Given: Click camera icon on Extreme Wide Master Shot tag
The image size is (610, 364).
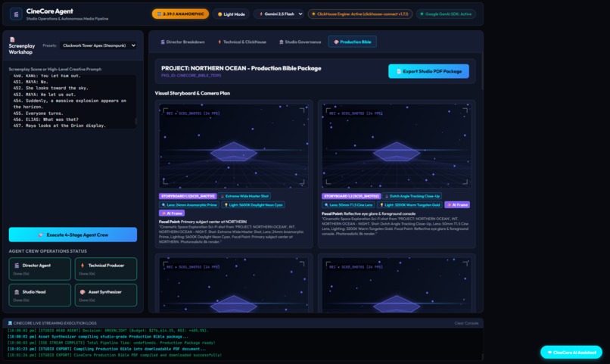Looking at the screenshot, I should (x=223, y=197).
